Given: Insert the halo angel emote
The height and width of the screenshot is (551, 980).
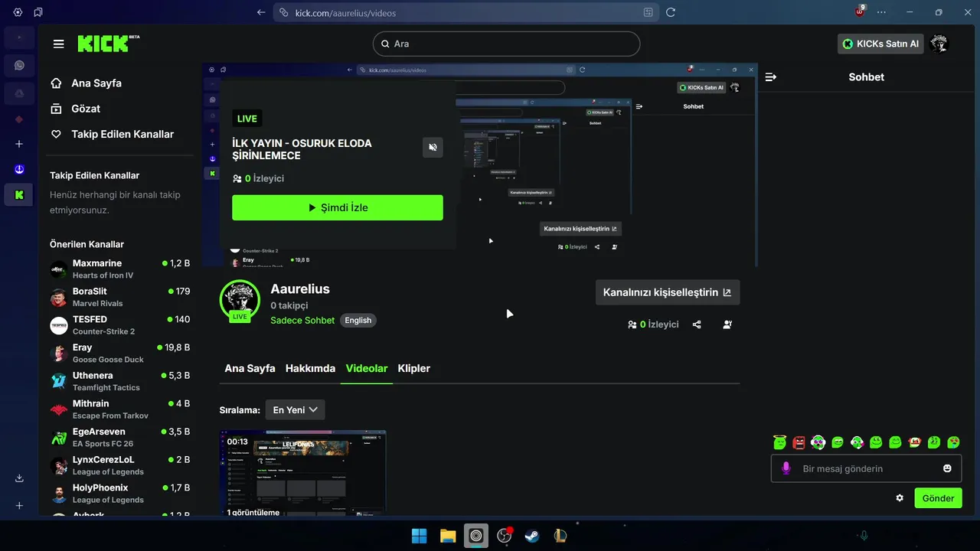Looking at the screenshot, I should 780,442.
